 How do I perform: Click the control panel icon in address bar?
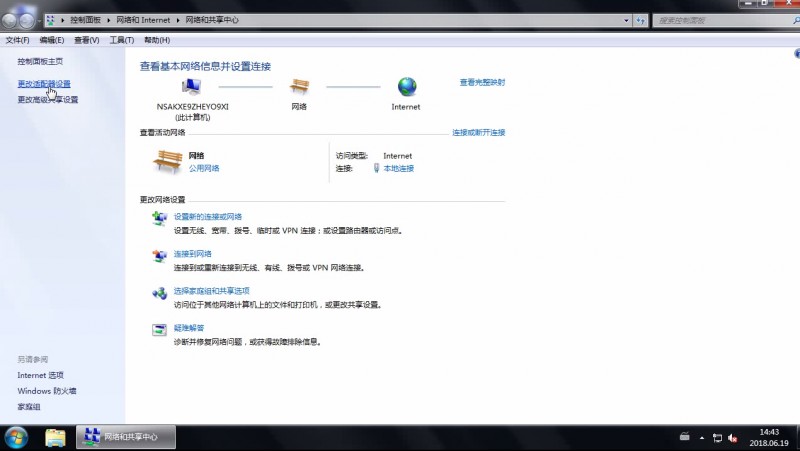(51, 20)
